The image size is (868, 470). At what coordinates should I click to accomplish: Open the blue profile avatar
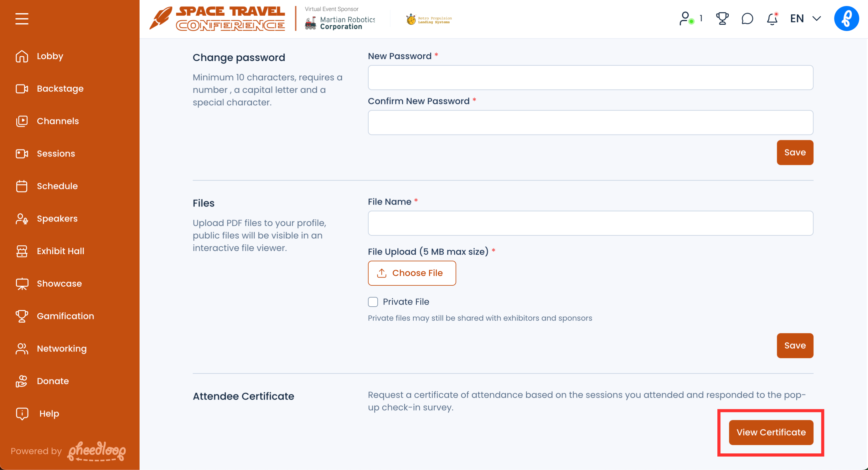tap(846, 18)
